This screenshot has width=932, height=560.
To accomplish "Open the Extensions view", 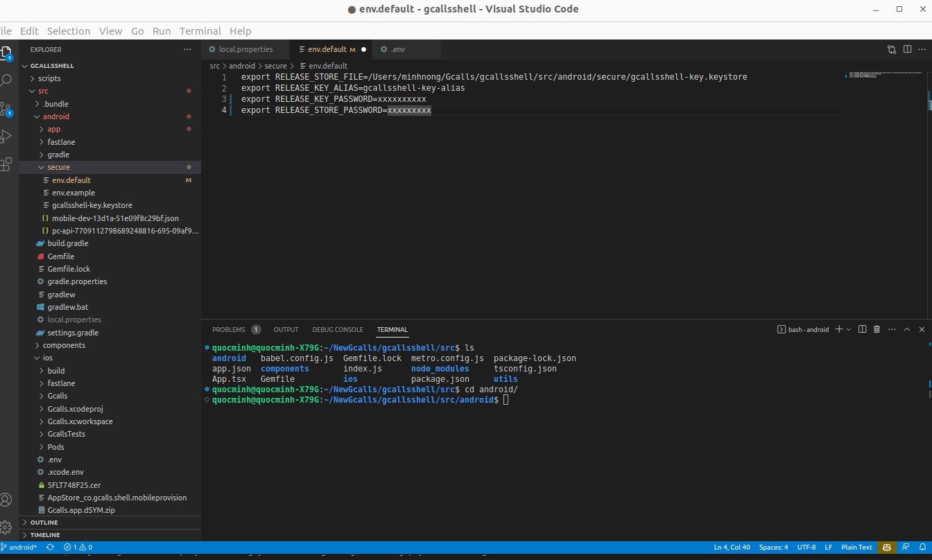I will tap(6, 164).
